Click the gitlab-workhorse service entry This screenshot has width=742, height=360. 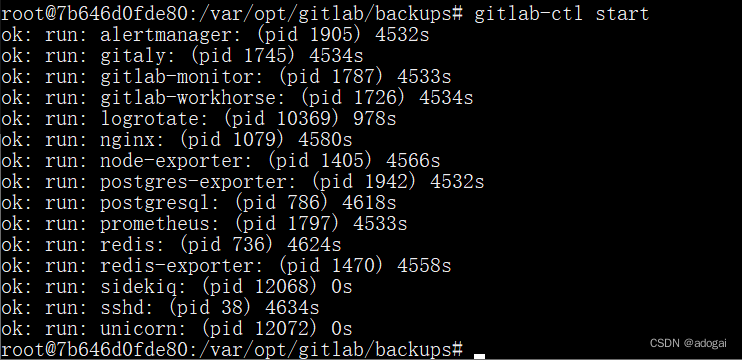coord(237,98)
